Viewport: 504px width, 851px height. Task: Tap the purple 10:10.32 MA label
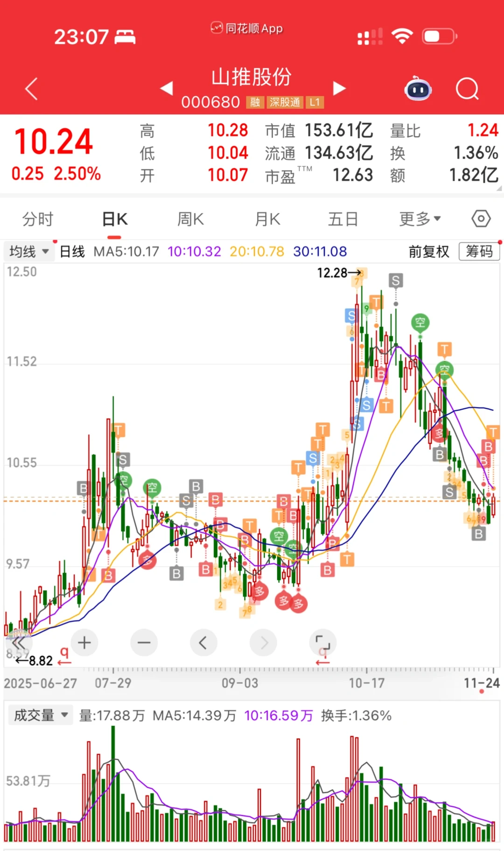click(194, 252)
